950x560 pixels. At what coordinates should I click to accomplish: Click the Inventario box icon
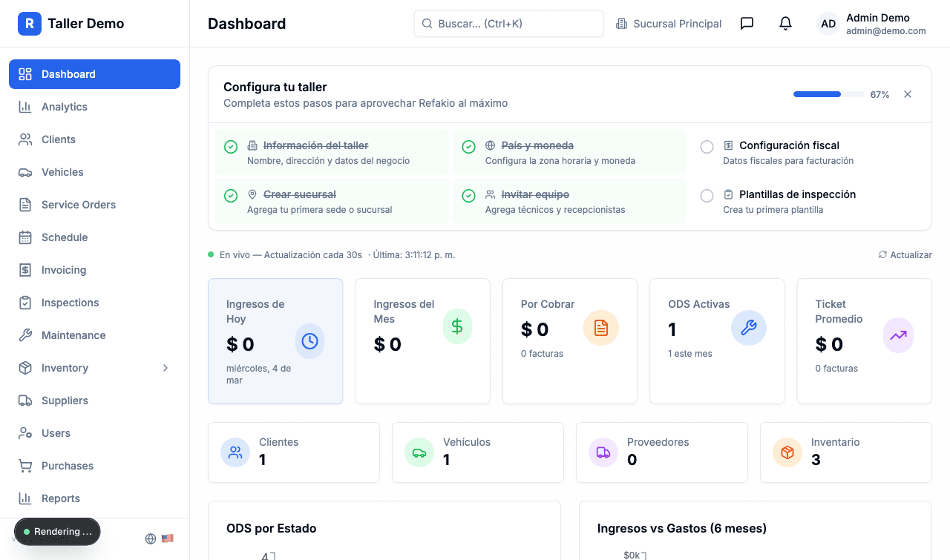coord(787,452)
